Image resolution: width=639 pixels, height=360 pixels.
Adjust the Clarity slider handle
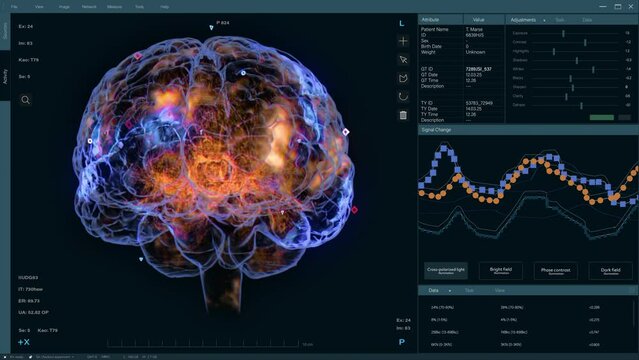coord(566,97)
